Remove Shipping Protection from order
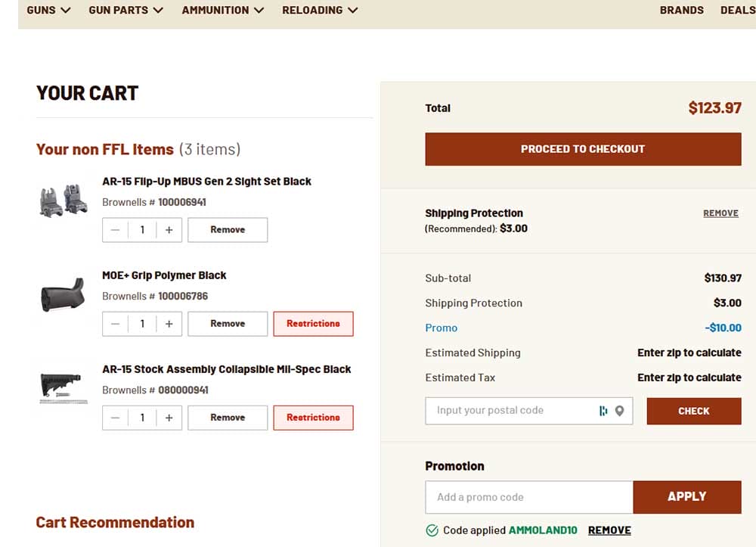756x547 pixels. pos(720,213)
